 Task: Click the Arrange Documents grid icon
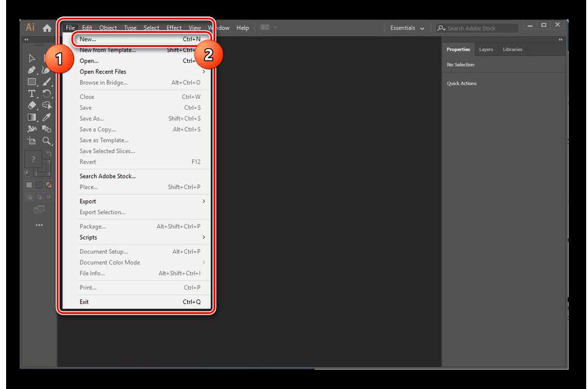point(265,27)
